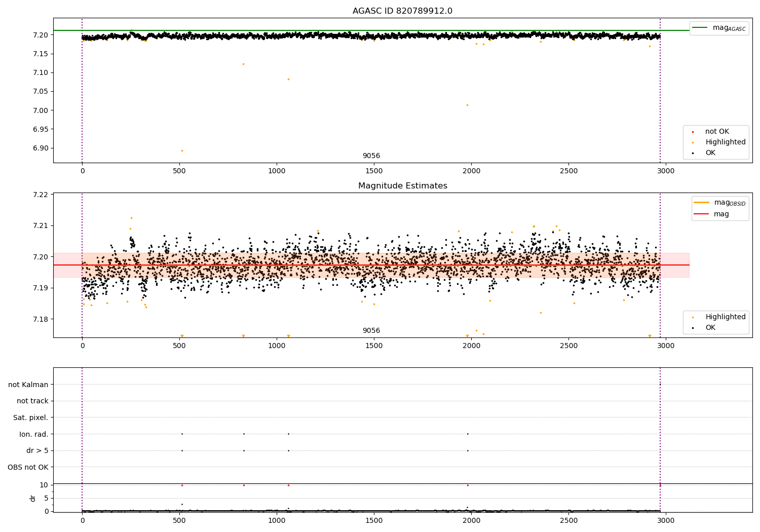Viewport: 760px width, 532px height.
Task: Click the red 'mag' legend entry in middle plot
Action: [x=712, y=214]
